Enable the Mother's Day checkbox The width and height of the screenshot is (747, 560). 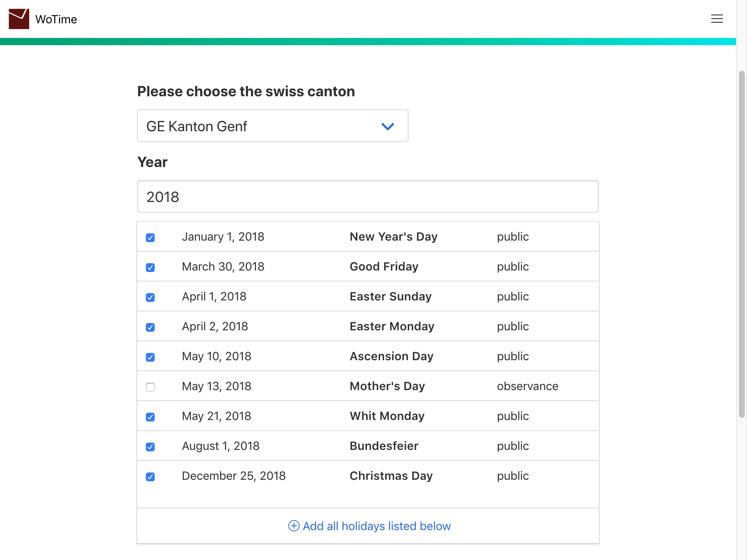click(x=150, y=387)
